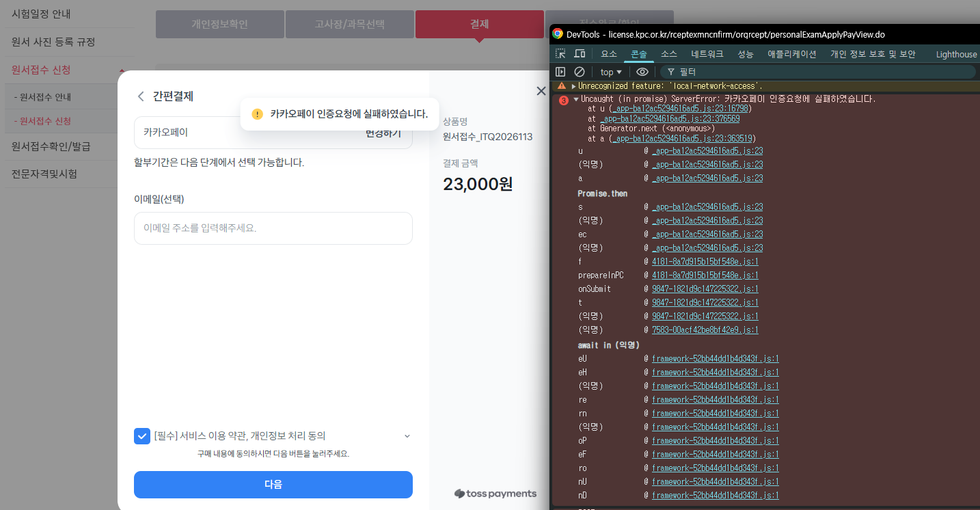This screenshot has width=980, height=510.
Task: Open the source link in the prepareInPC row
Action: click(x=705, y=275)
